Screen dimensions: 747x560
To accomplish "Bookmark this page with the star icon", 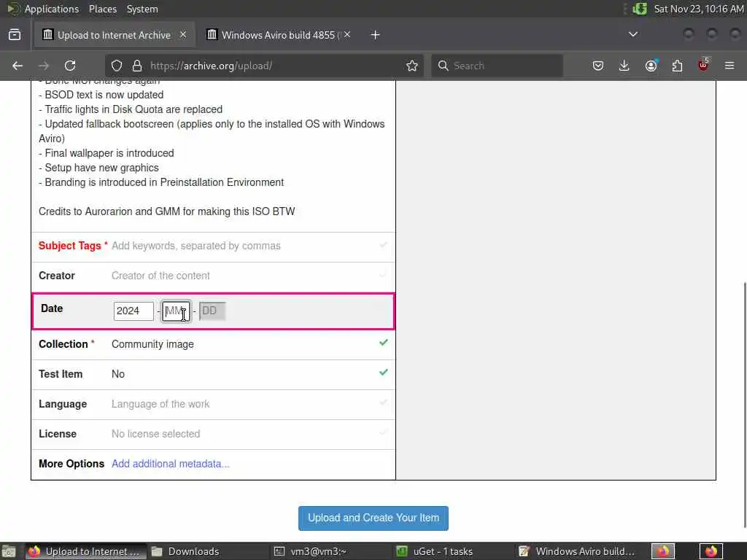I will click(x=412, y=66).
